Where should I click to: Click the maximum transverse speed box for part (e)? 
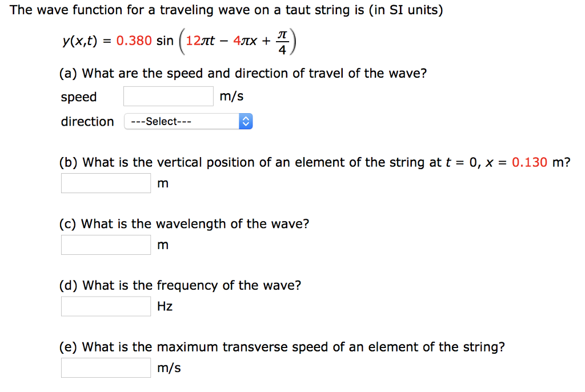pos(105,367)
